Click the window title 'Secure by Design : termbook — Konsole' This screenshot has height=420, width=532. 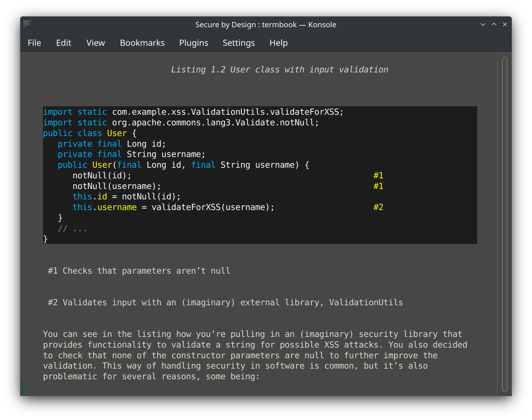pyautogui.click(x=266, y=24)
